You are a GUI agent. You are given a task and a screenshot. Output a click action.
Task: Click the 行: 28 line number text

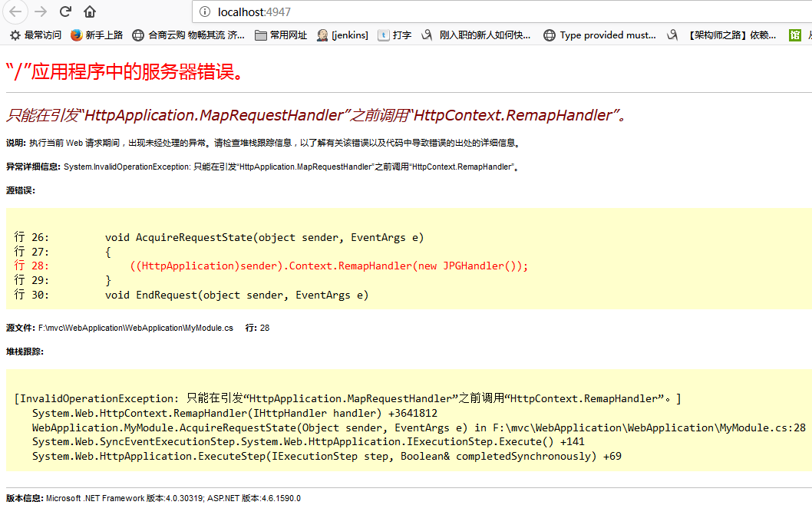257,328
